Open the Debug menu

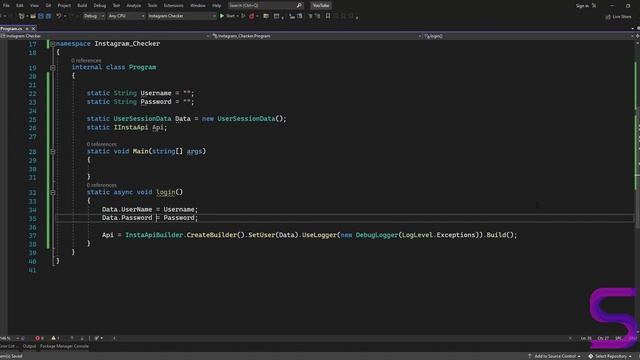pyautogui.click(x=100, y=6)
